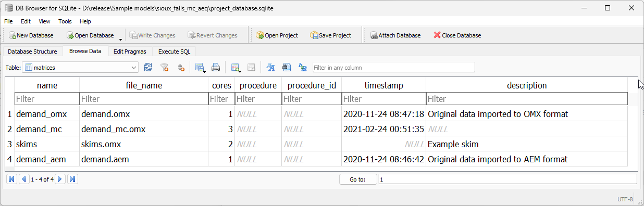This screenshot has width=644, height=206.
Task: Clear sorting icon in table toolbar
Action: [x=181, y=67]
